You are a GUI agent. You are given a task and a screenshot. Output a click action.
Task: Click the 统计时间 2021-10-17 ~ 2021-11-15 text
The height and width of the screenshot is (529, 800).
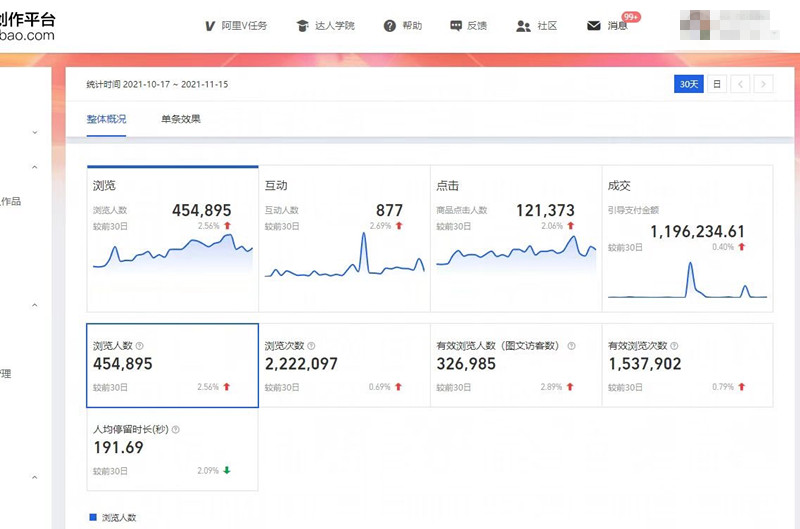[x=157, y=84]
